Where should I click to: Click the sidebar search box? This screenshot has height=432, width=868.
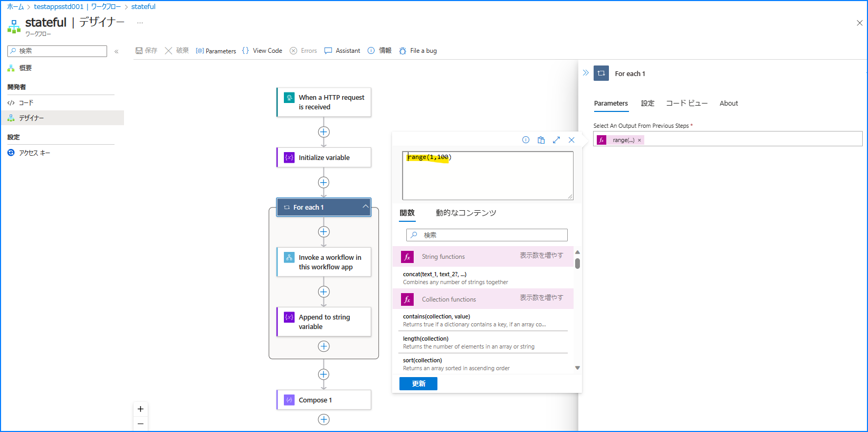(x=57, y=51)
